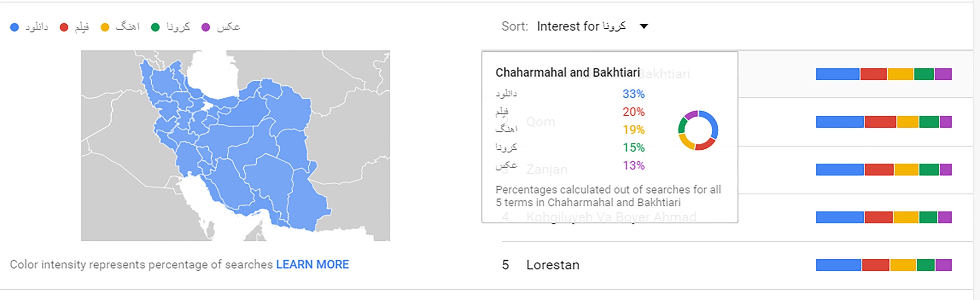Click the 33% value for دانلود
The width and height of the screenshot is (980, 300).
pyautogui.click(x=633, y=94)
